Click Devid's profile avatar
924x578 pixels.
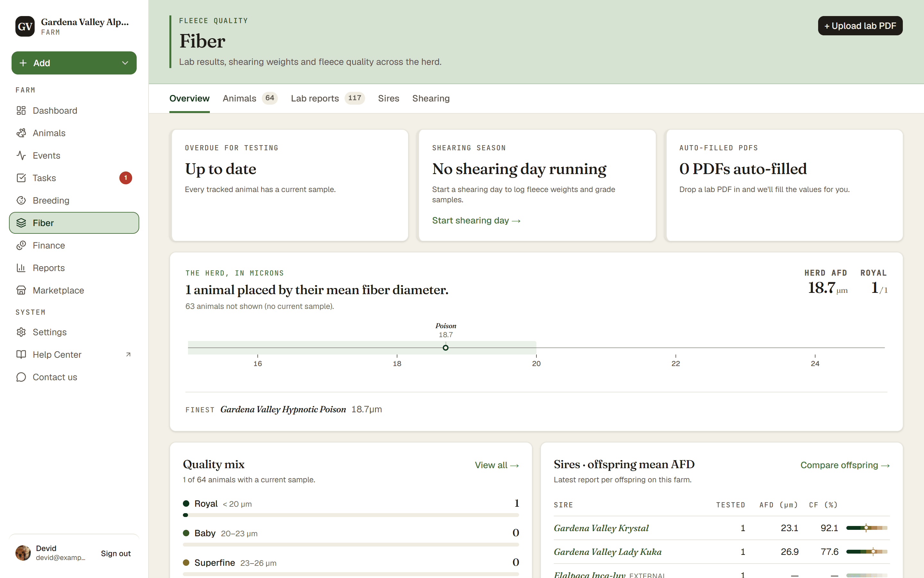[23, 553]
